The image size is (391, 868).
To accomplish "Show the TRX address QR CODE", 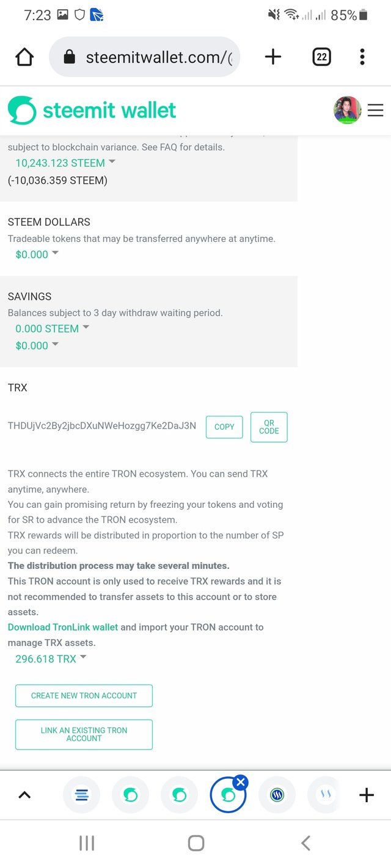I will coord(269,427).
